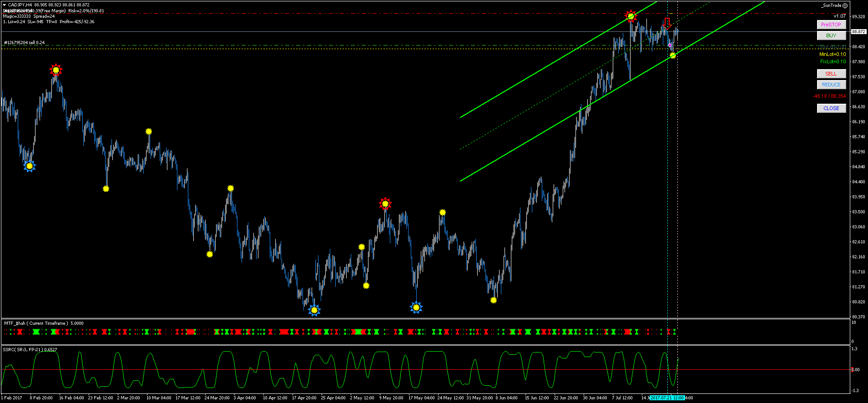Viewport: 868px width, 403px height.
Task: Select the yellow star at the late May high
Action: click(x=443, y=212)
